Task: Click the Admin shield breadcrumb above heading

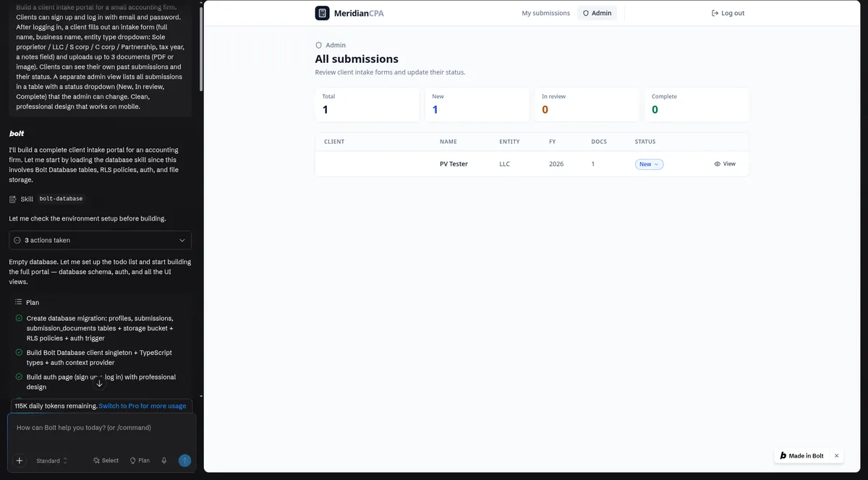Action: click(331, 45)
